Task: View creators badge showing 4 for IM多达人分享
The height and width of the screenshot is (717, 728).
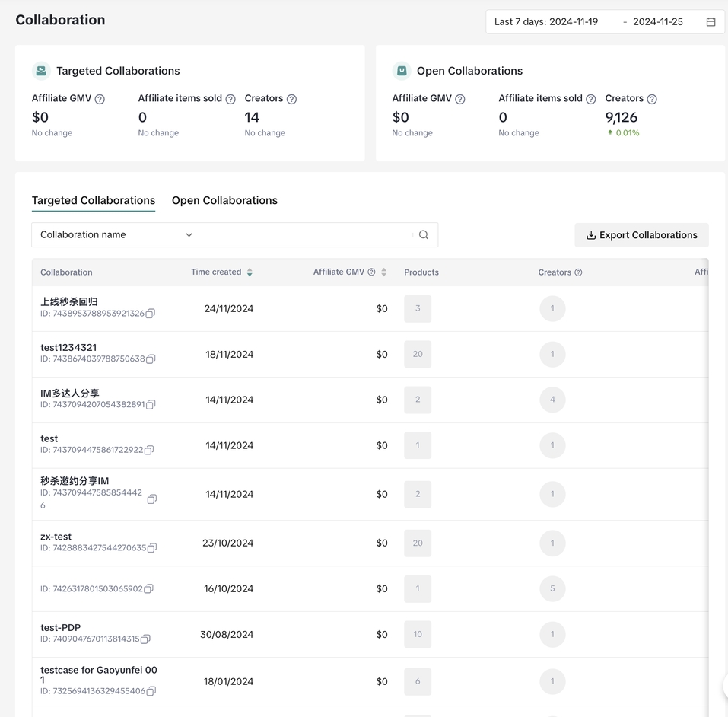Action: [552, 400]
